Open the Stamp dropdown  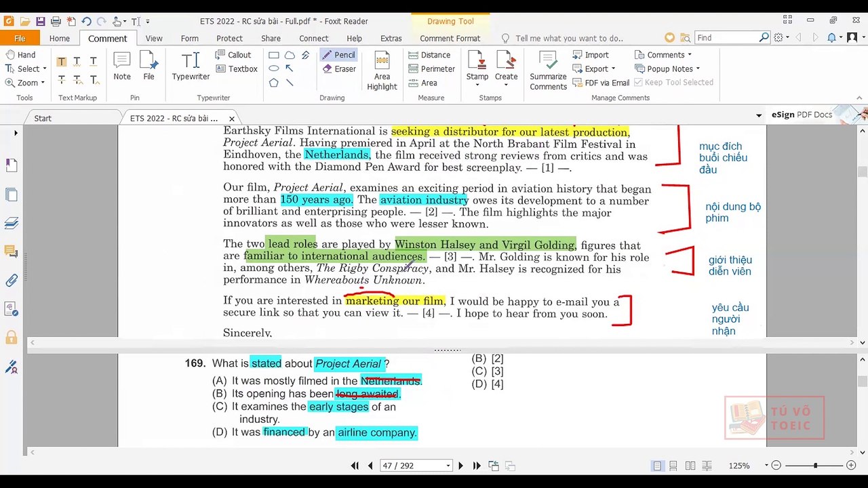click(x=477, y=86)
